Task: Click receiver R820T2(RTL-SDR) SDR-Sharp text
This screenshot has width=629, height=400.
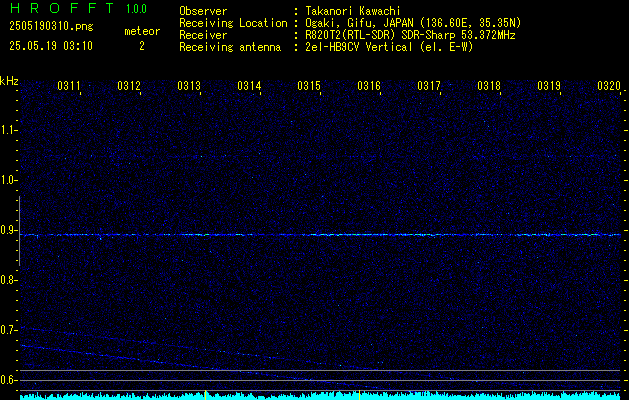Action: click(380, 35)
